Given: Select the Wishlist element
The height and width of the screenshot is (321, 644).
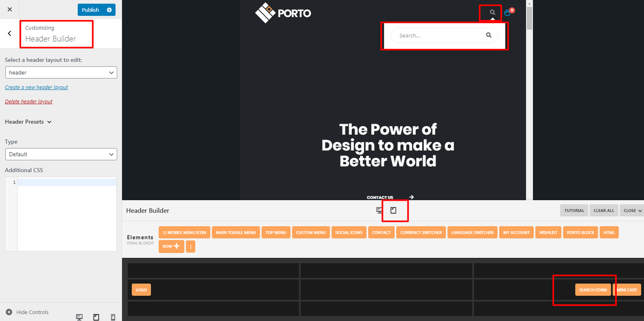Looking at the screenshot, I should coord(548,232).
